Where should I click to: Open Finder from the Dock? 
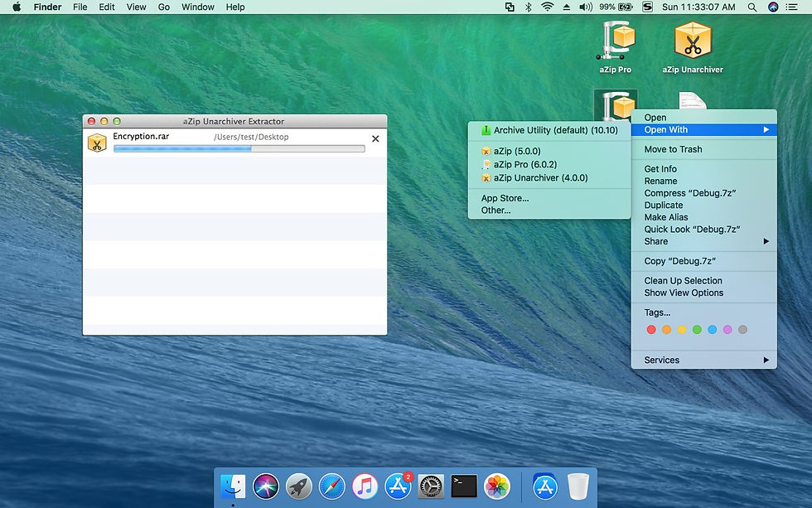tap(233, 486)
